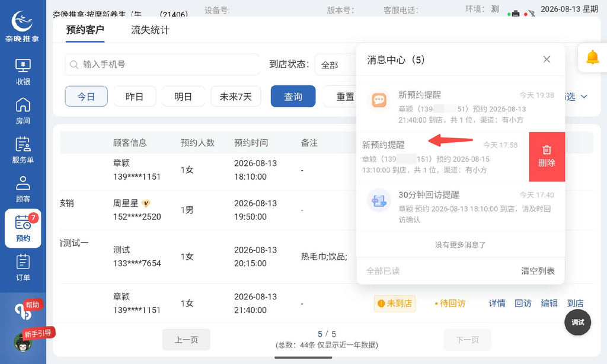The height and width of the screenshot is (364, 607).
Task: Open the 17:58 新预约提醒 message text
Action: point(442,157)
